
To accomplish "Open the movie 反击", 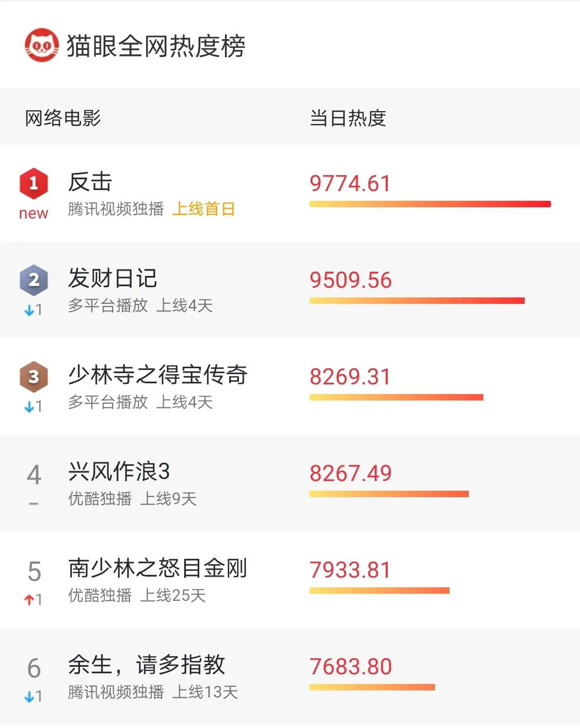I will [x=90, y=182].
